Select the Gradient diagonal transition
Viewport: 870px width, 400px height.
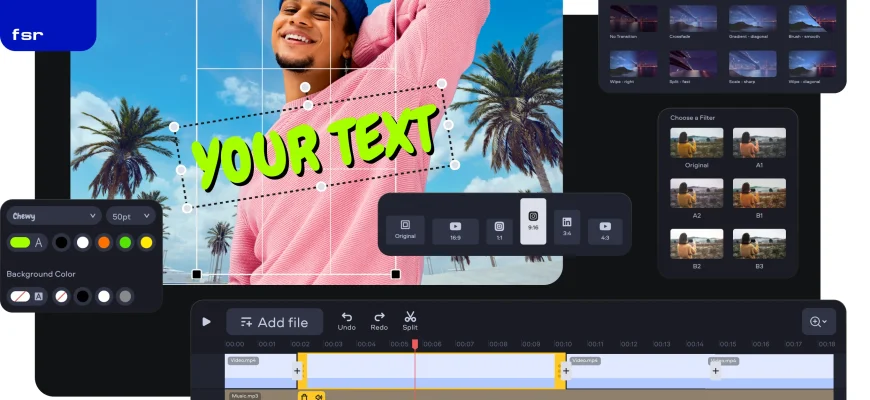[752, 18]
